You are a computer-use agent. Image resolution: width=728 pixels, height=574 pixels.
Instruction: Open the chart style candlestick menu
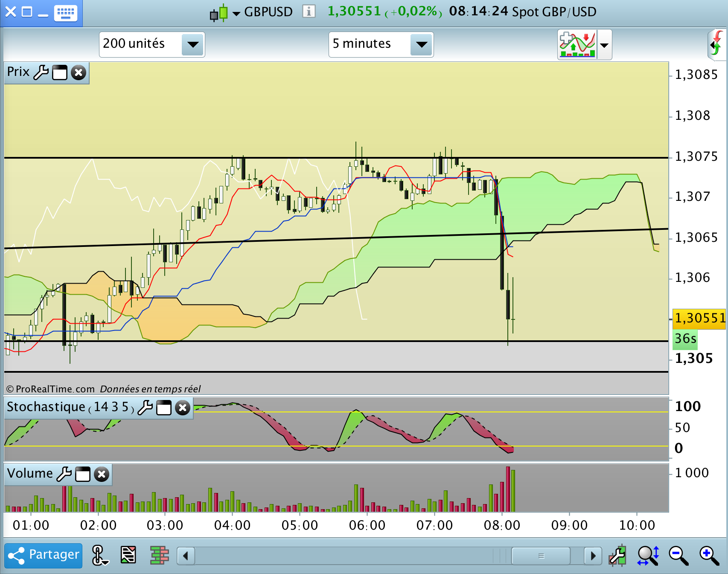(224, 13)
